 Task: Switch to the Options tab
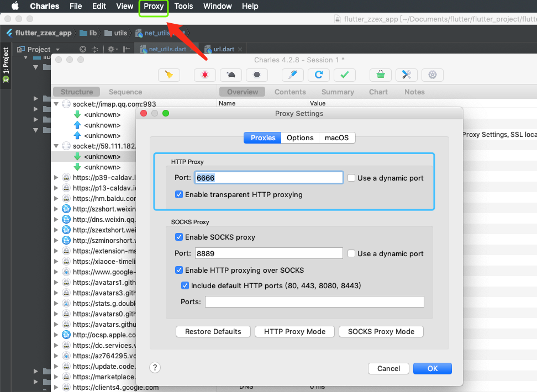click(x=300, y=137)
